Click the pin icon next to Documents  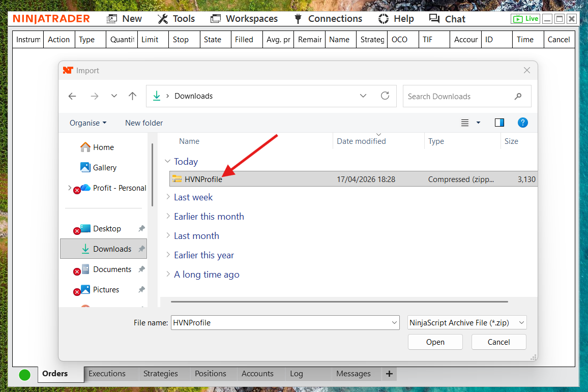tap(141, 269)
